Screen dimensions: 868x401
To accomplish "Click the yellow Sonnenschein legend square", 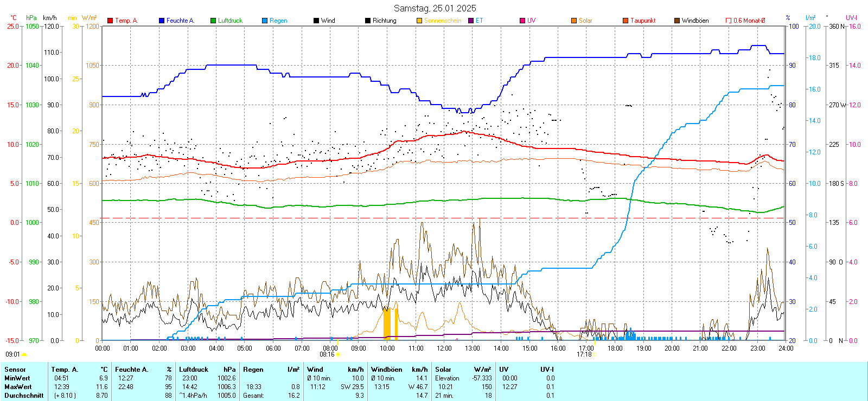I will (x=419, y=21).
